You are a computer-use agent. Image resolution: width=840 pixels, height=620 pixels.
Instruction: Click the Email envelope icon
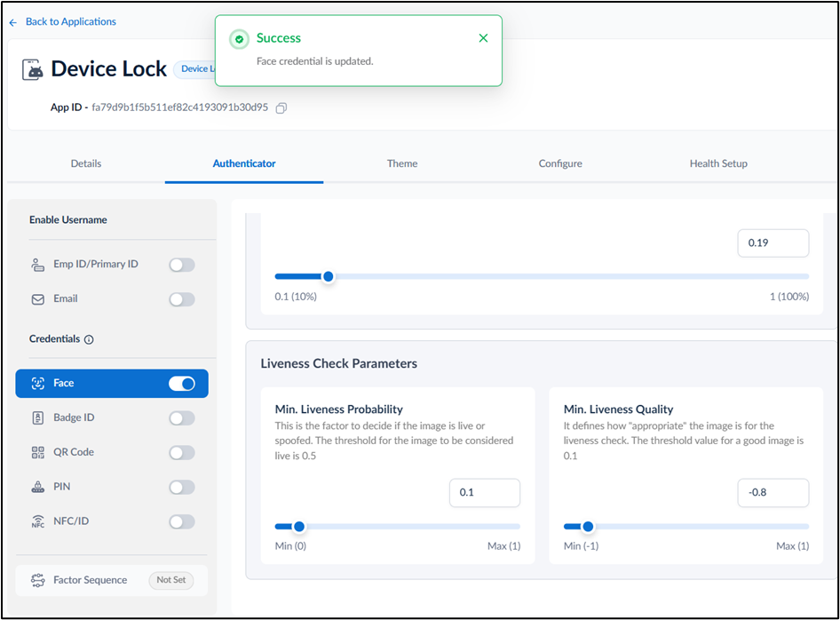[38, 299]
